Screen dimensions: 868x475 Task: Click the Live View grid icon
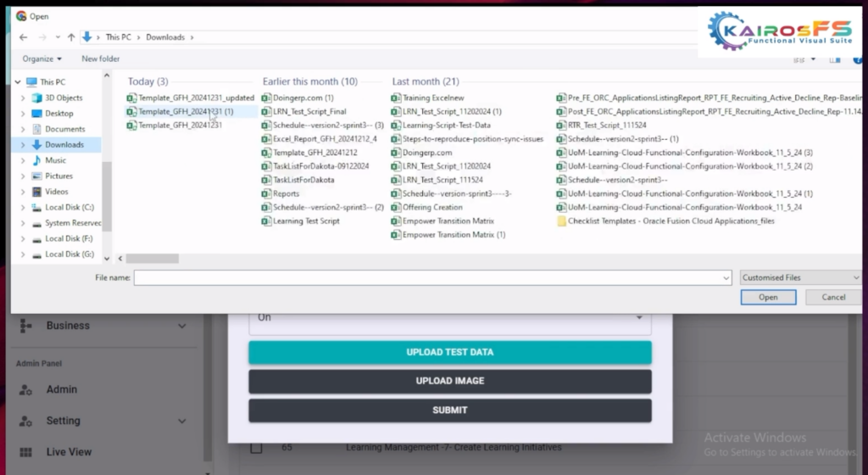[25, 452]
